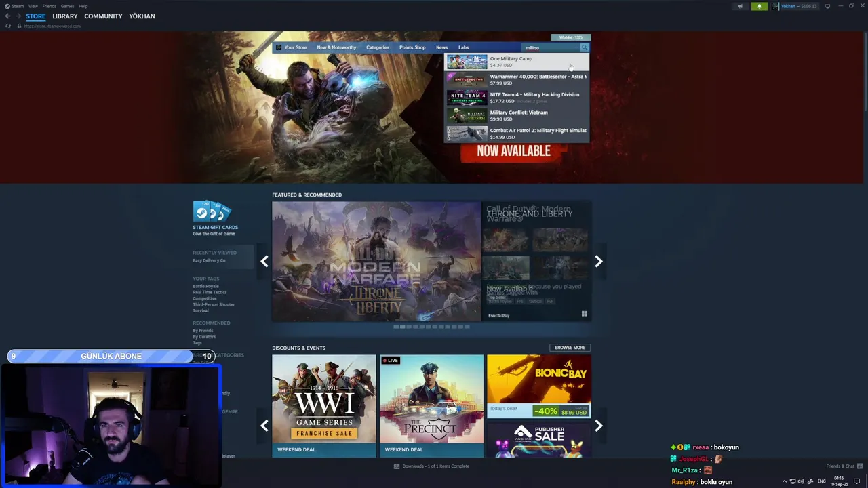Show next discounts and events page
The image size is (868, 488).
[x=599, y=426]
